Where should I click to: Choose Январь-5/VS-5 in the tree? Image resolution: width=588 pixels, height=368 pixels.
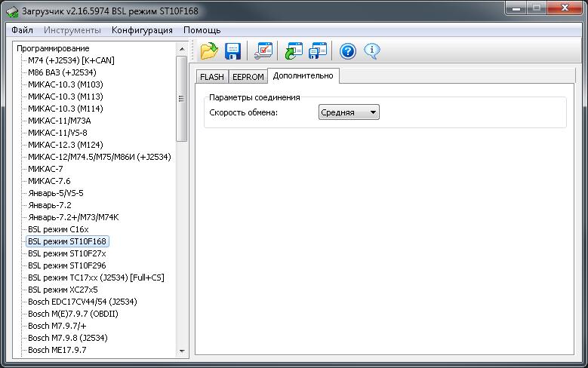click(x=56, y=193)
